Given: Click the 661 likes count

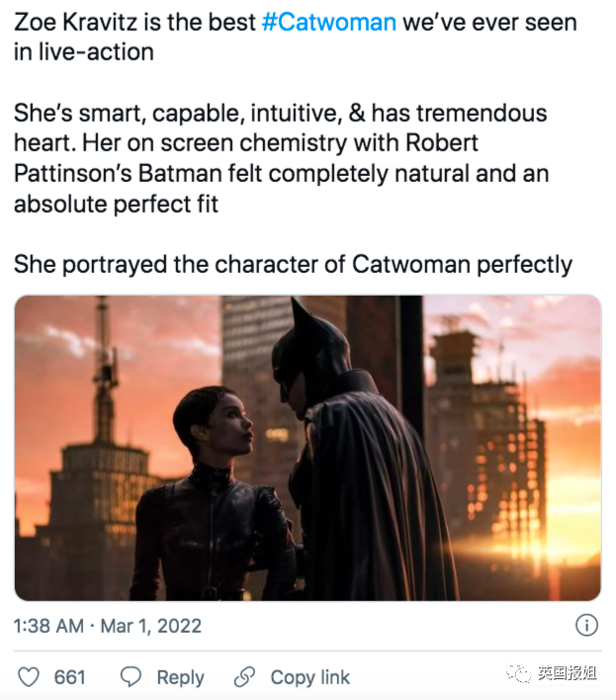Looking at the screenshot, I should [x=69, y=677].
